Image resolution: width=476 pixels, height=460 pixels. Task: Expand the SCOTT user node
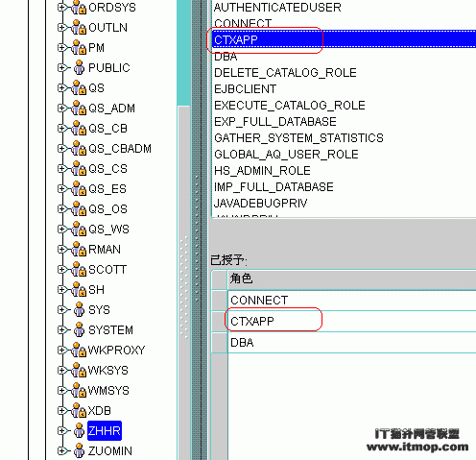tap(61, 270)
